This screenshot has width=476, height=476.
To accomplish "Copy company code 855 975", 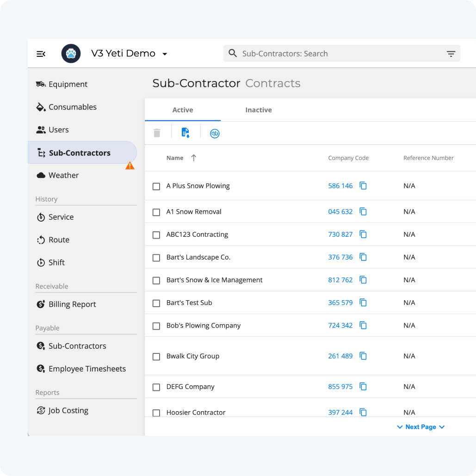I will (363, 386).
